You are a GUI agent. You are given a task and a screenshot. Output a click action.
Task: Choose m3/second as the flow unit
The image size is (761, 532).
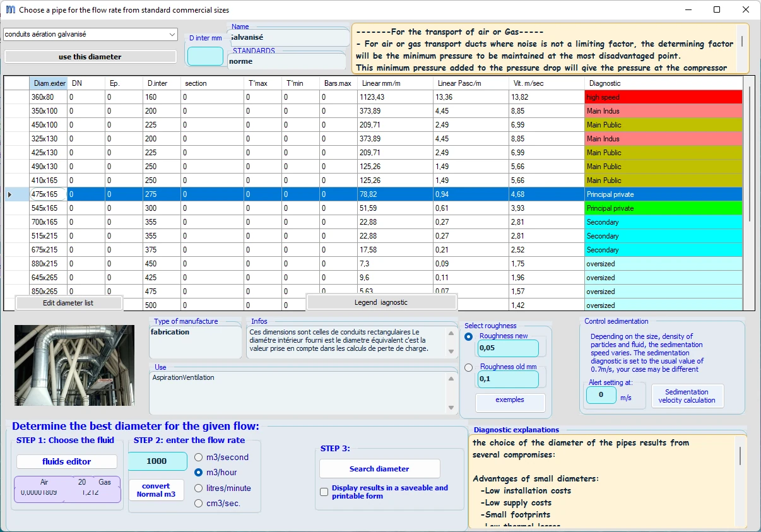199,458
